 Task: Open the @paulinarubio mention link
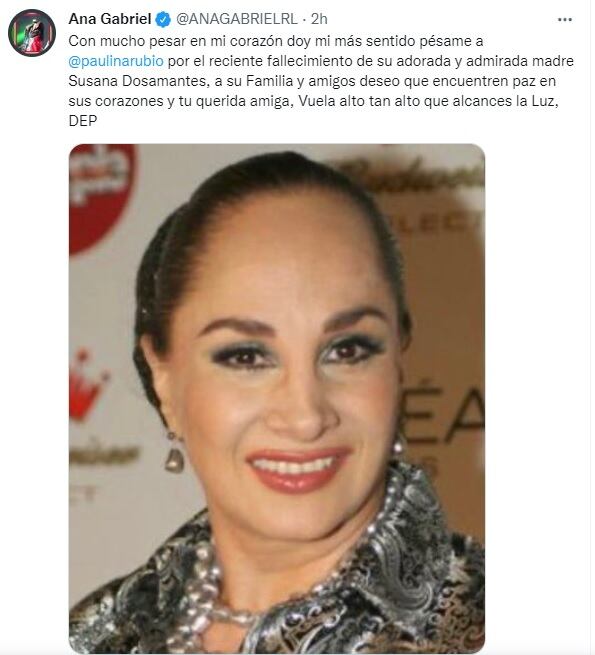(116, 61)
